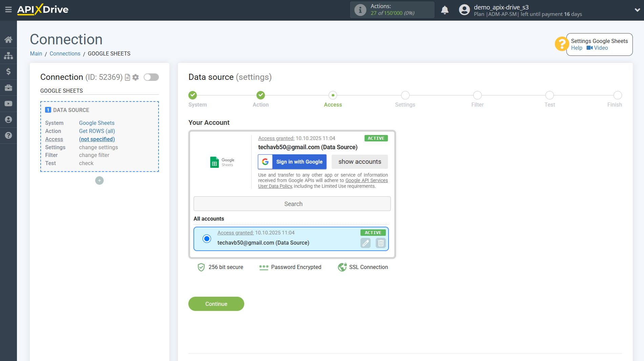
Task: Edit the techavb50 account with the pencil icon
Action: tap(365, 243)
